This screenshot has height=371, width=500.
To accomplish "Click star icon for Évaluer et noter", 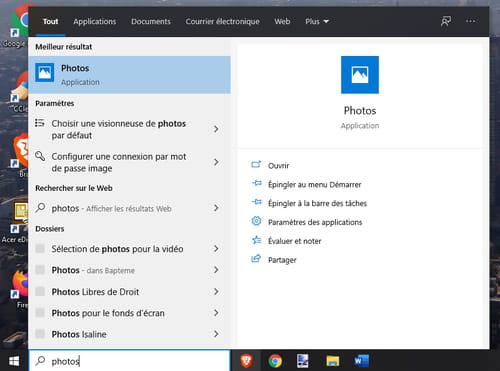I will [x=256, y=240].
